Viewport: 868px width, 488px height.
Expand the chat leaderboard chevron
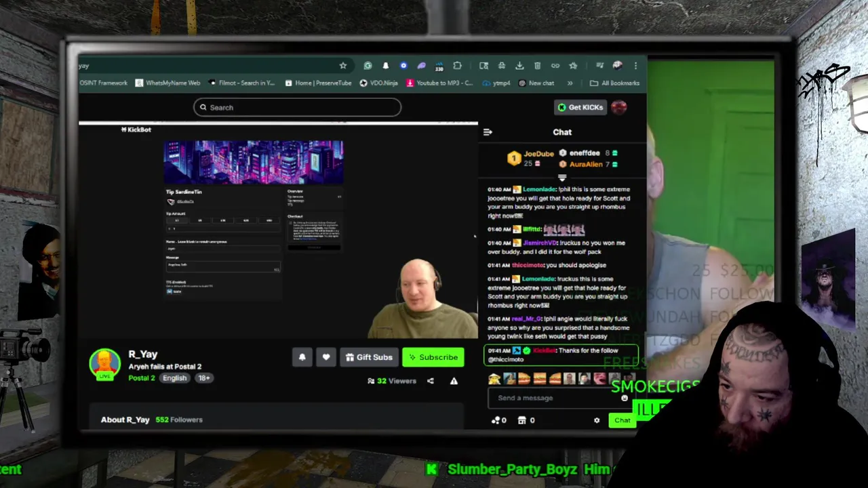[x=562, y=178]
